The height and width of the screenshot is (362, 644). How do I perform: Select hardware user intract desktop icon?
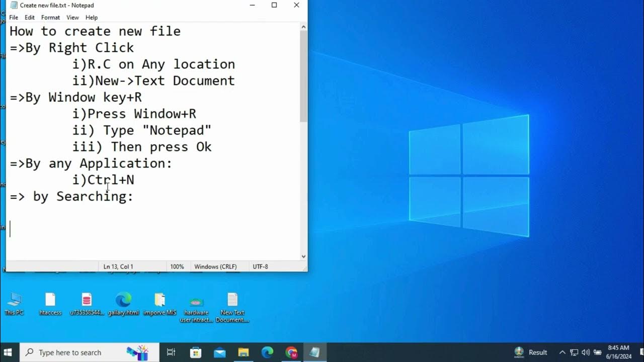(x=196, y=307)
